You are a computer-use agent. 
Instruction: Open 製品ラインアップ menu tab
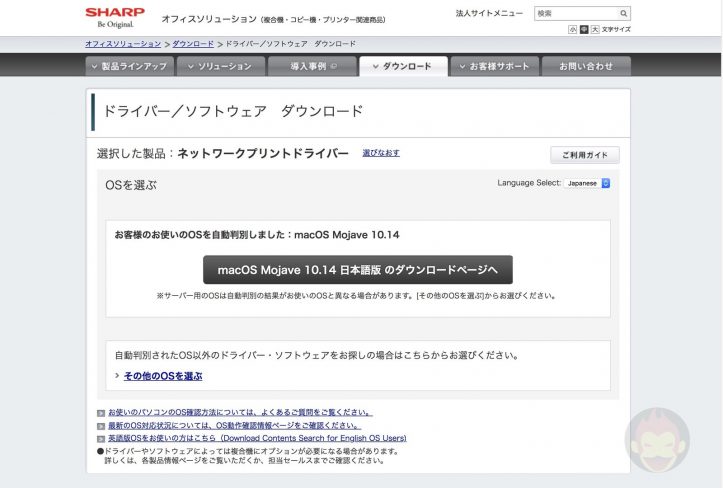pos(130,66)
